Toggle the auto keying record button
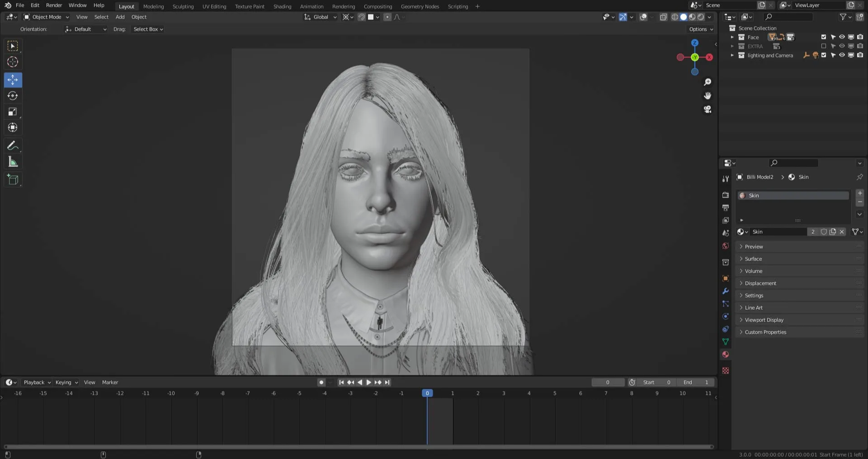This screenshot has width=868, height=459. coord(321,382)
